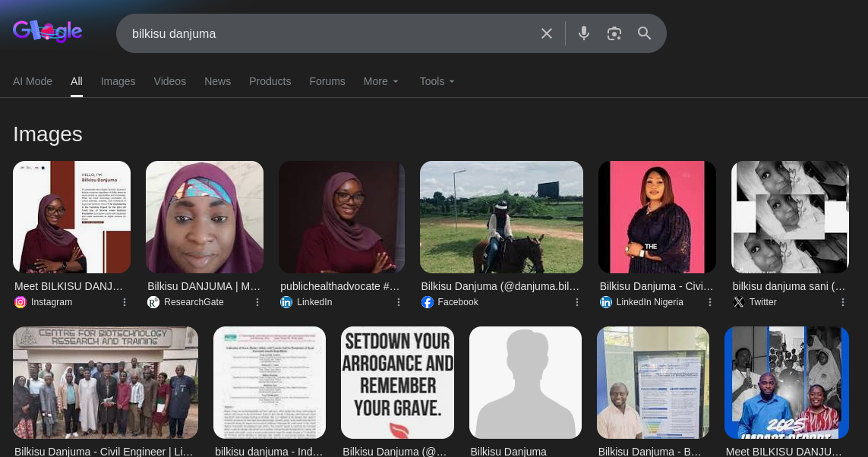Click the magnifying glass search button
This screenshot has height=457, width=868.
click(x=645, y=33)
